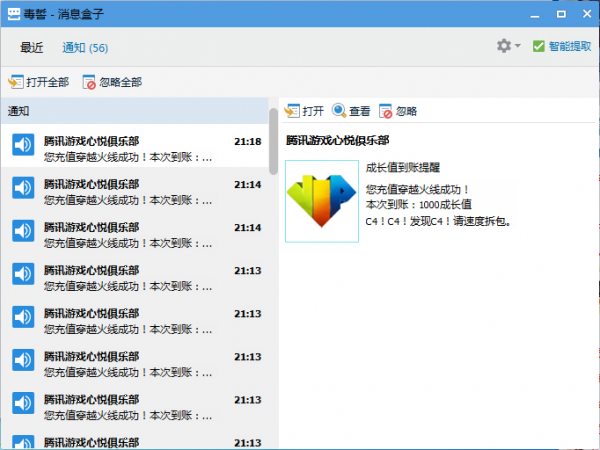This screenshot has width=600, height=450.
Task: Click preview text of second 21:13 notification
Action: 128,329
